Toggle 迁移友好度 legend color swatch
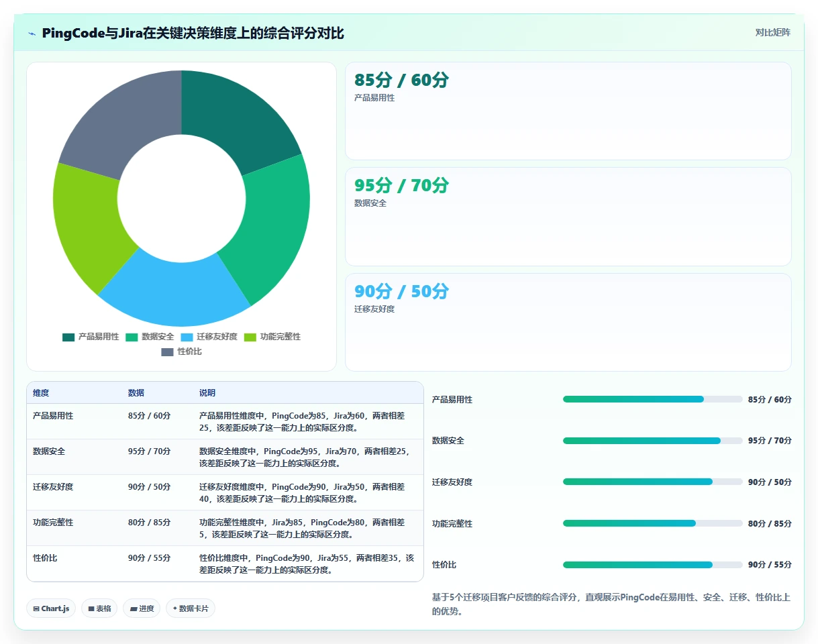Viewport: 818px width, 644px height. coord(187,337)
